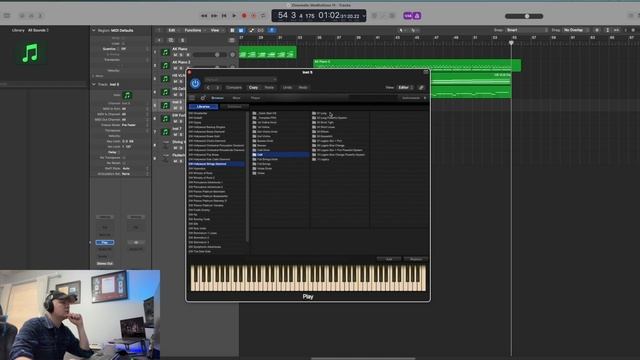The width and height of the screenshot is (640, 360).
Task: Open the plugin preset name dropdown
Action: pyautogui.click(x=241, y=80)
